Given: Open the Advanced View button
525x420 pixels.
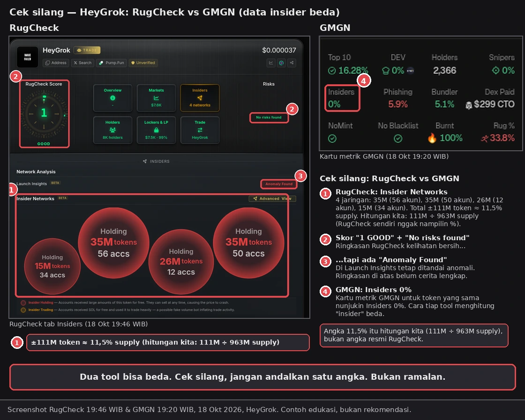Looking at the screenshot, I should 272,199.
